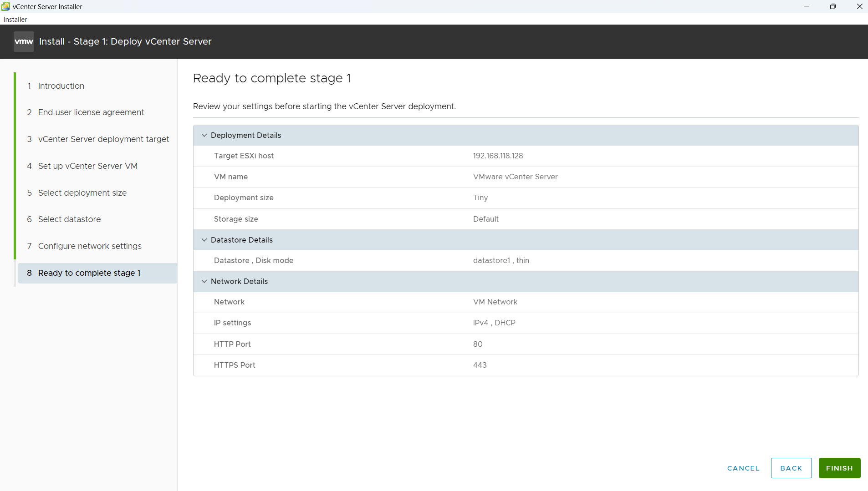Return to Configure network settings step
This screenshot has width=868, height=491.
90,246
